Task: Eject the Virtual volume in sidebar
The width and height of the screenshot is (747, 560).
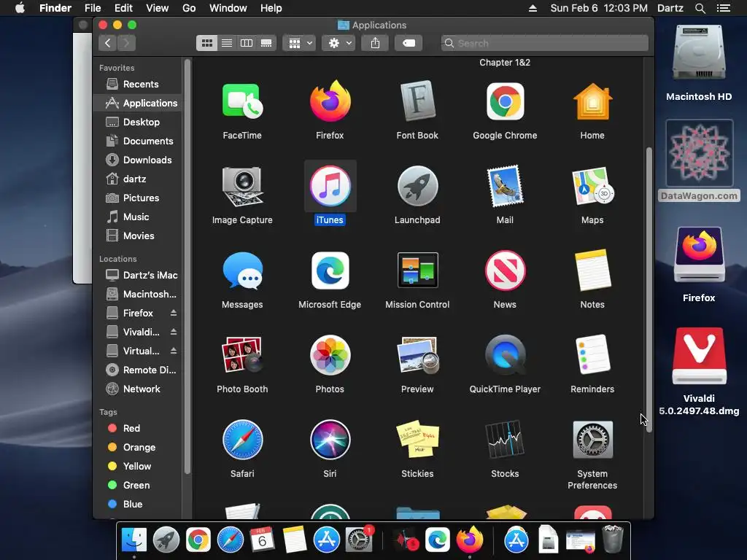Action: pyautogui.click(x=174, y=351)
